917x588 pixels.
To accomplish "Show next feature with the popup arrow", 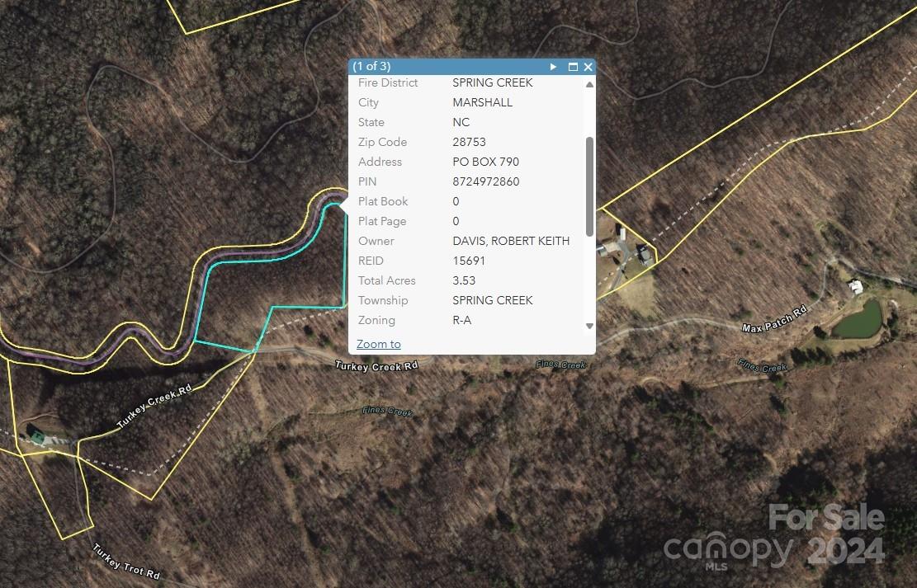I will (553, 67).
